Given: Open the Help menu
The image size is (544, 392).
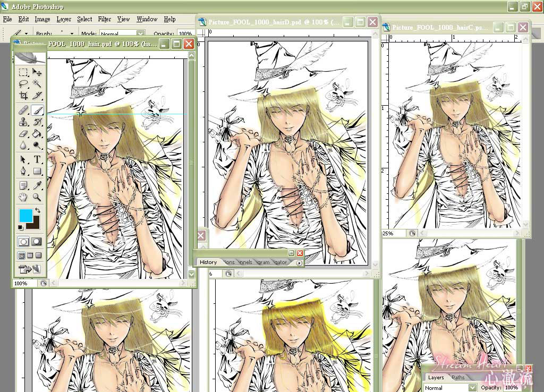Looking at the screenshot, I should point(169,19).
